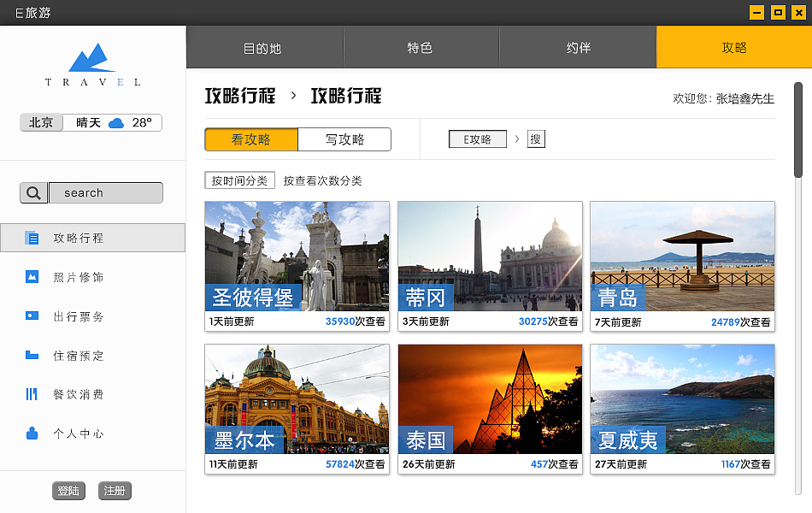Viewport: 812px width, 513px height.
Task: Click the 搜 dropdown next to E攻略
Action: 535,139
